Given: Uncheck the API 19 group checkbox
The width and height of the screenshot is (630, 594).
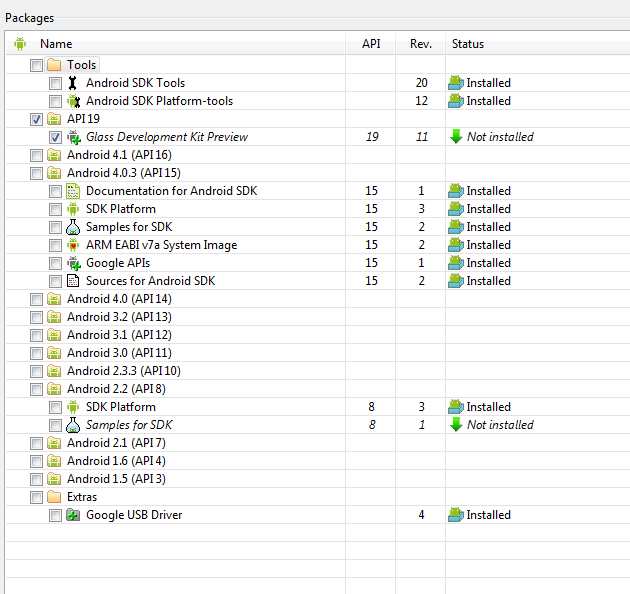Looking at the screenshot, I should click(36, 119).
